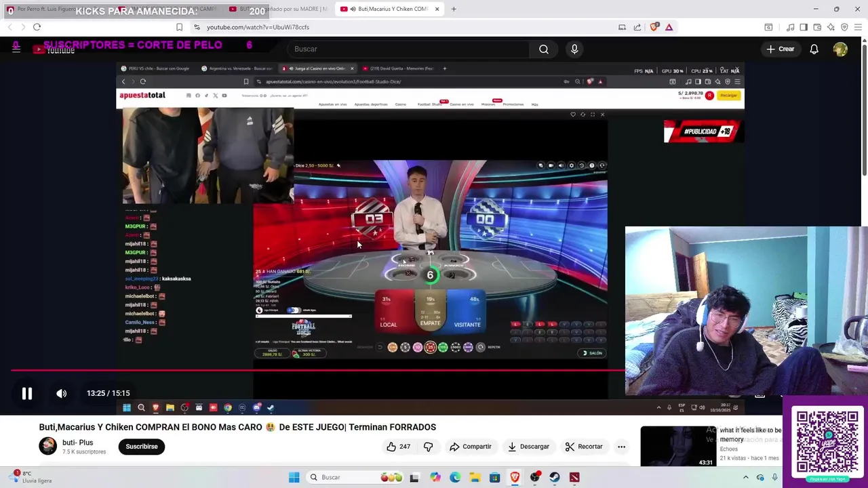Image resolution: width=868 pixels, height=488 pixels.
Task: Open File Explorer from the taskbar
Action: [475, 477]
